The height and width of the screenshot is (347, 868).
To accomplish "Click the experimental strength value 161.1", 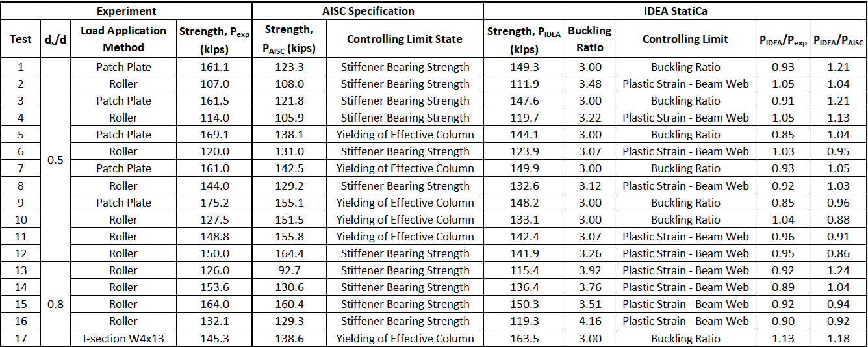I will tap(215, 67).
